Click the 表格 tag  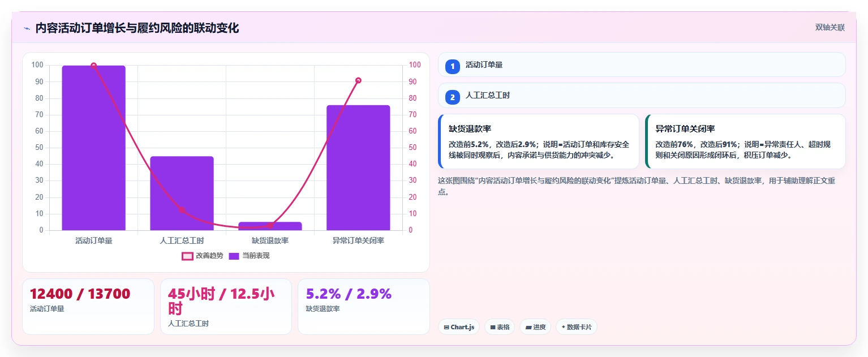pos(500,327)
